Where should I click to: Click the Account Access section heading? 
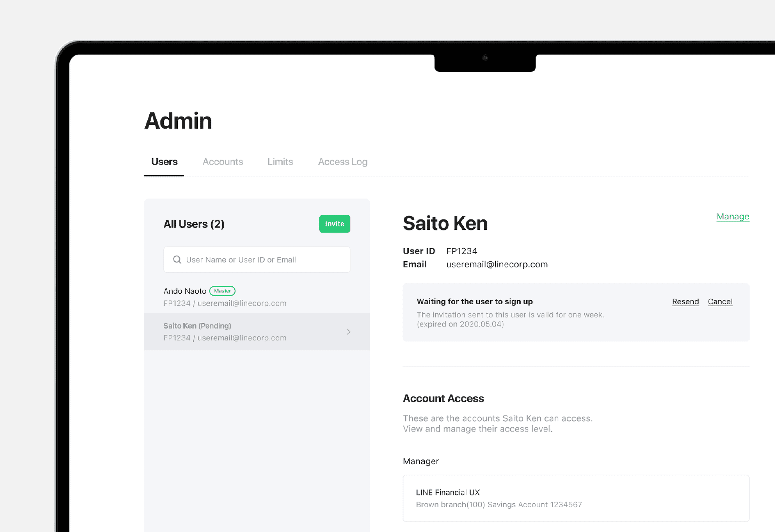tap(443, 399)
